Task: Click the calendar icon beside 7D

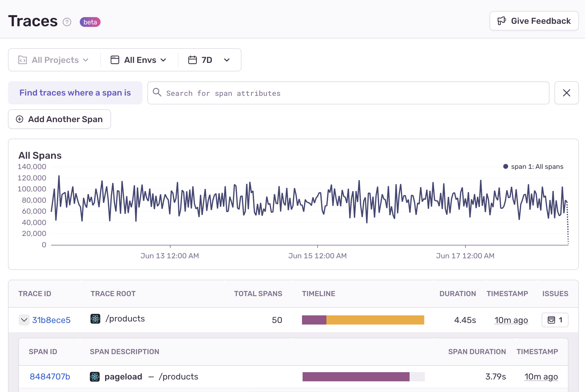Action: pyautogui.click(x=193, y=60)
